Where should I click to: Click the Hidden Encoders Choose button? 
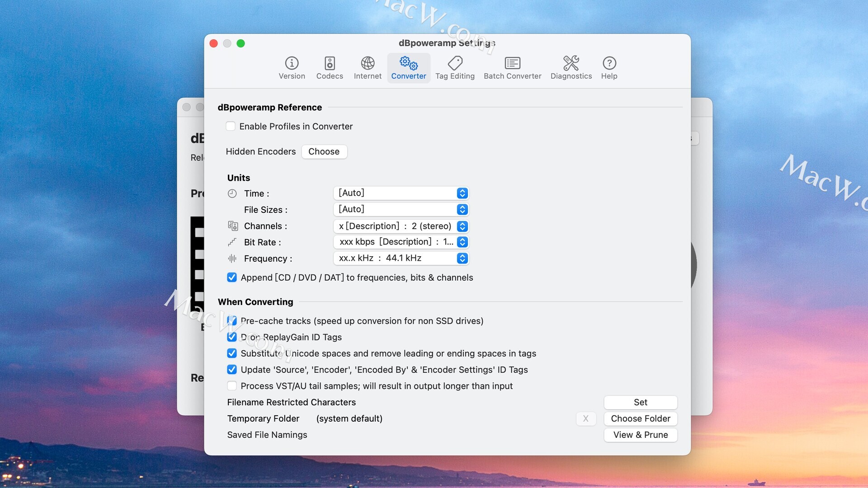point(324,152)
